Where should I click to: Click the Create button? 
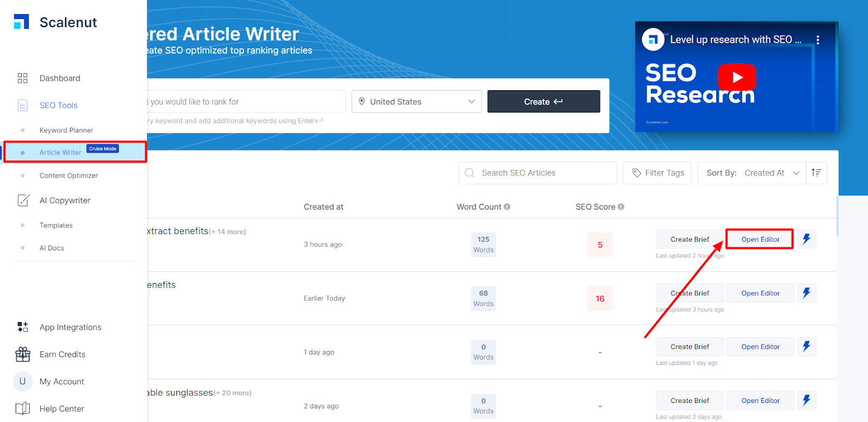click(544, 102)
